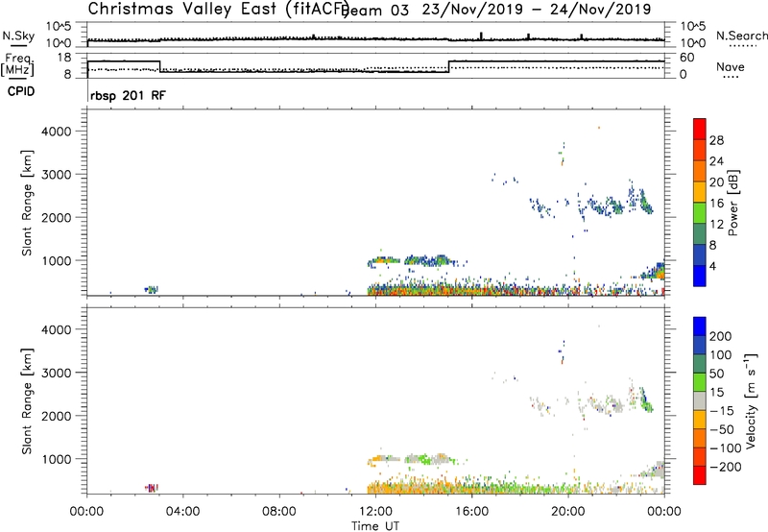This screenshot has width=768, height=532.
Task: Click "18" on the frequency axis
Action: (64, 58)
